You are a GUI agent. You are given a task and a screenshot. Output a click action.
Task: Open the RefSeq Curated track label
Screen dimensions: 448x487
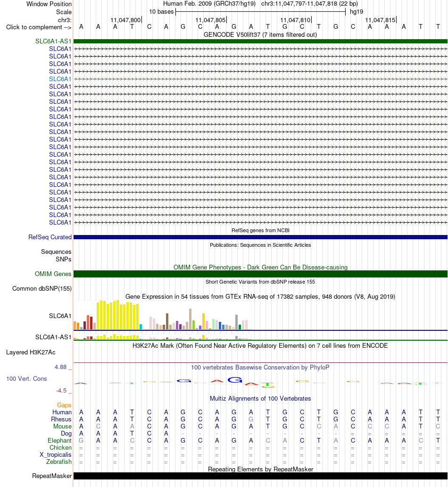50,237
